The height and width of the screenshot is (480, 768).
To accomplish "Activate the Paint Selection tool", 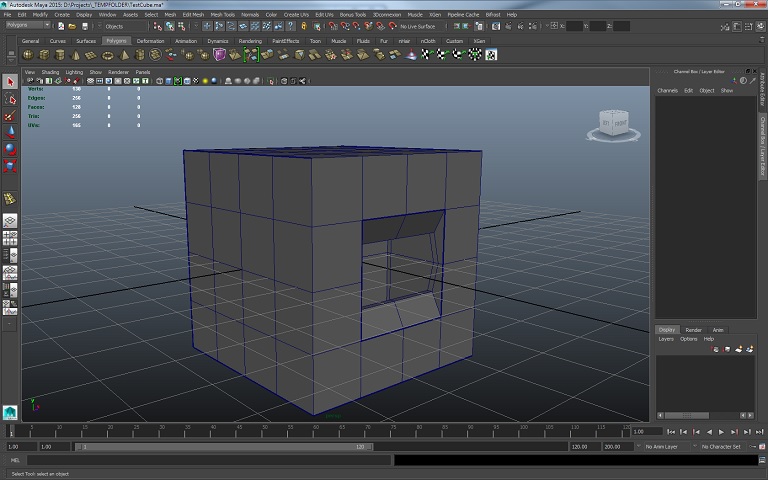I will click(10, 116).
